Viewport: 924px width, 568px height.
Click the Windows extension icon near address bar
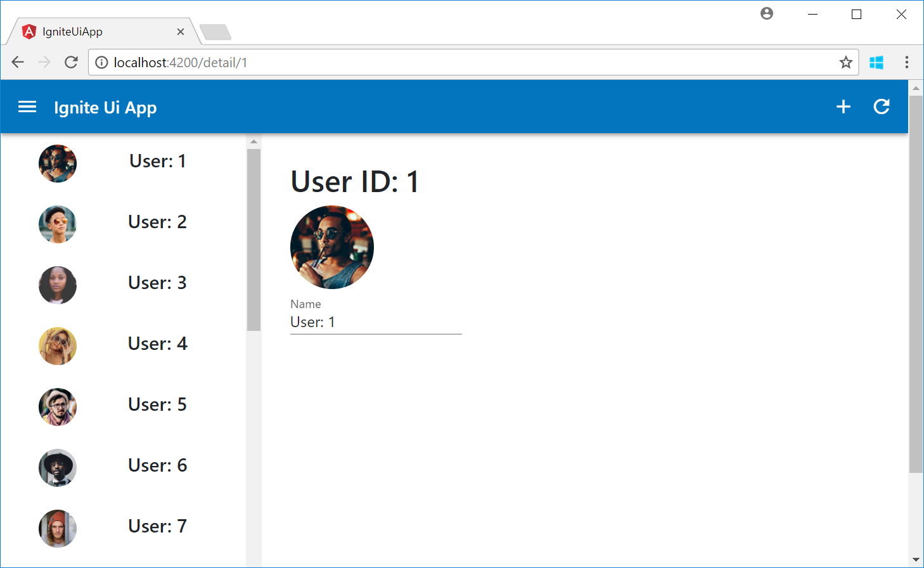pyautogui.click(x=877, y=62)
